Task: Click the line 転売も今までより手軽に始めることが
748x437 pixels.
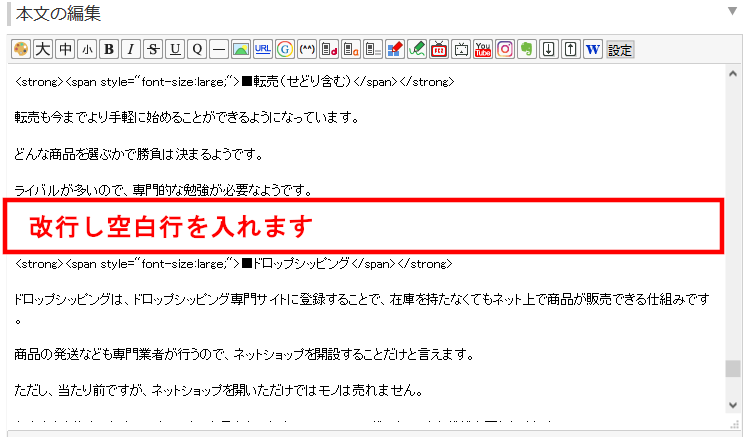Action: coord(187,117)
